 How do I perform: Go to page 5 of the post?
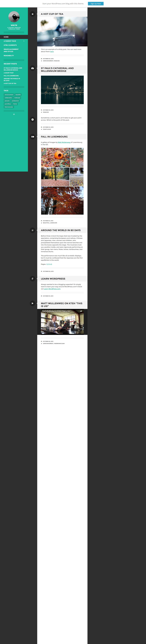pos(51,264)
